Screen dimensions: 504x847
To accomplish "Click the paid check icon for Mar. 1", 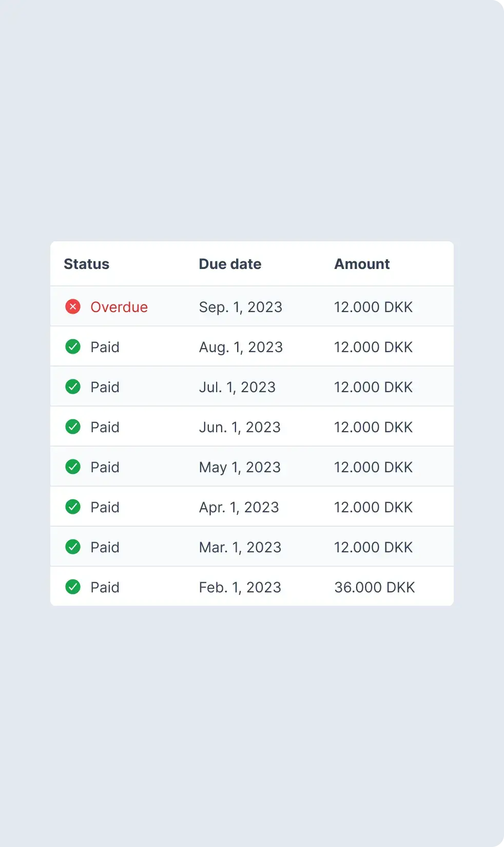I will click(73, 547).
